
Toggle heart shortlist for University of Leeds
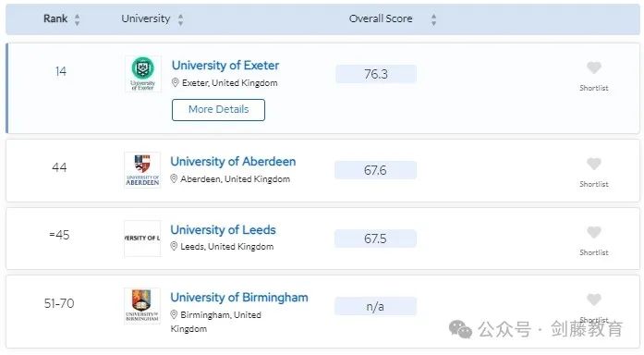(x=593, y=232)
